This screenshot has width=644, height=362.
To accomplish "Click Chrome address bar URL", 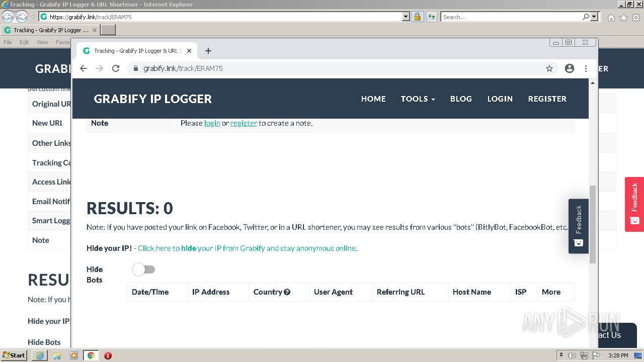I will [183, 68].
